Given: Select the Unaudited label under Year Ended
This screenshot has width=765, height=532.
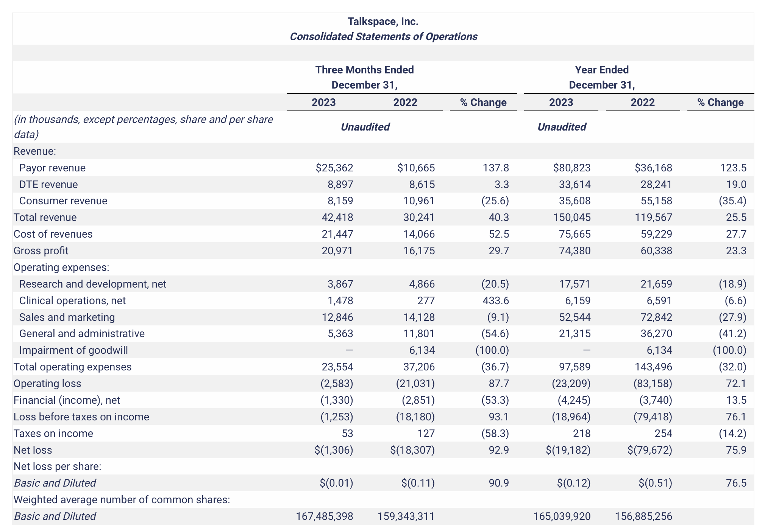Looking at the screenshot, I should pos(562,126).
